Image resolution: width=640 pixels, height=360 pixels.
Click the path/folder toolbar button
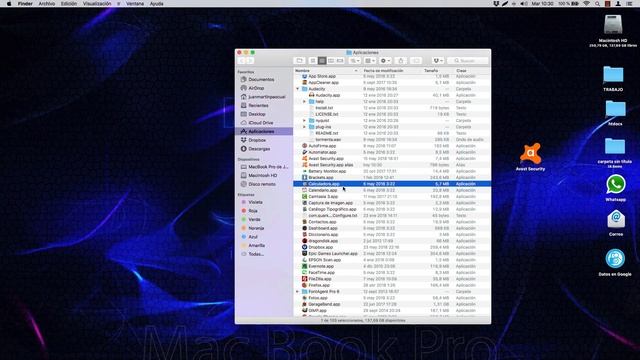click(x=300, y=61)
